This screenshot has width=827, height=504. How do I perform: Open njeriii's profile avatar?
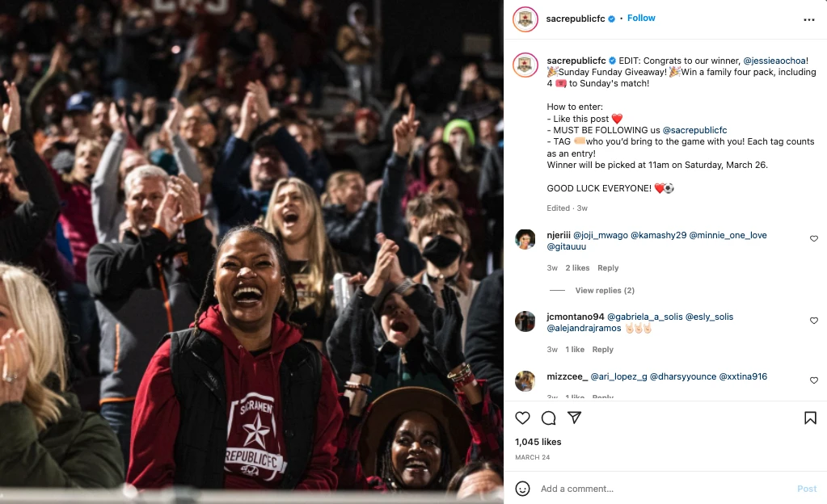coord(525,239)
